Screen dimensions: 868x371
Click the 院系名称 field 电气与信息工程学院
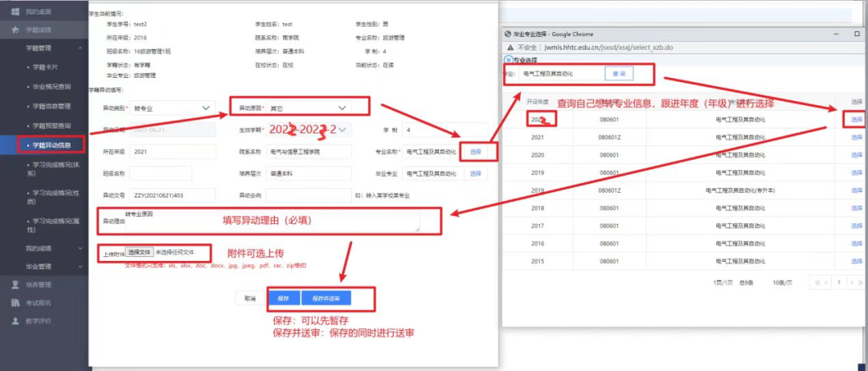pos(309,152)
